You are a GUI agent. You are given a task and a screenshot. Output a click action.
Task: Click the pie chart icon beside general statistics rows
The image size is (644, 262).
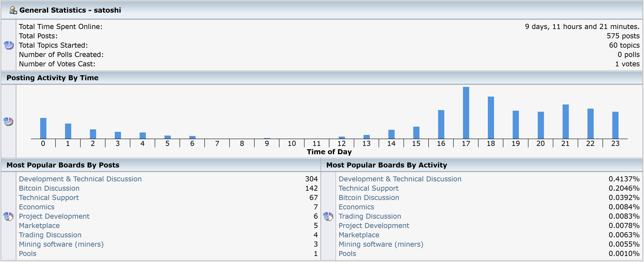point(9,45)
